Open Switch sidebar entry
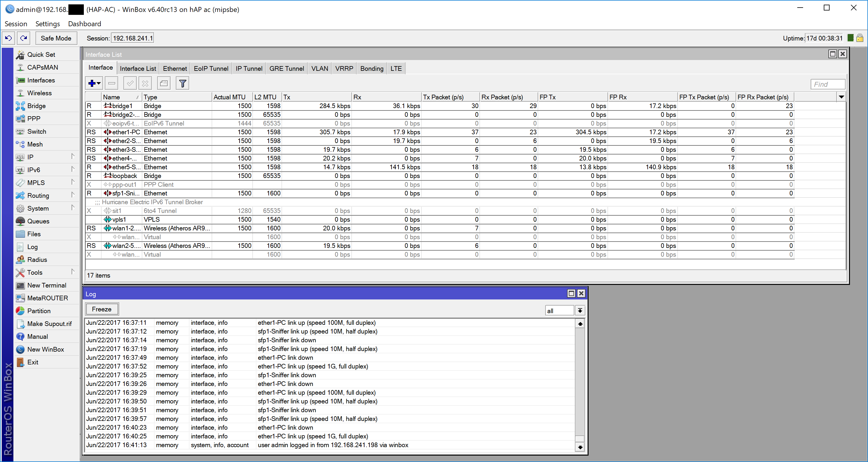 pos(47,131)
